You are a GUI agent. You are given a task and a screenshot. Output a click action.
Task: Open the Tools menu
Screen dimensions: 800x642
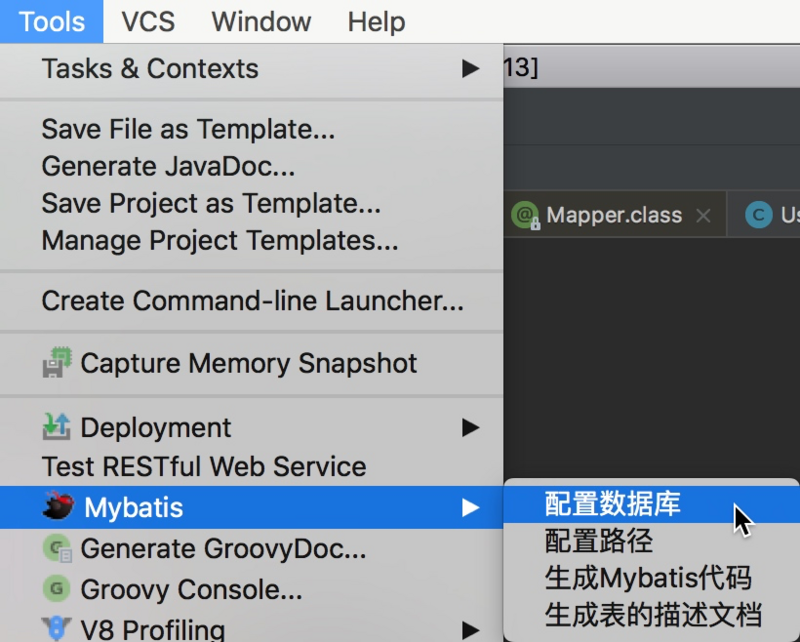click(x=52, y=21)
